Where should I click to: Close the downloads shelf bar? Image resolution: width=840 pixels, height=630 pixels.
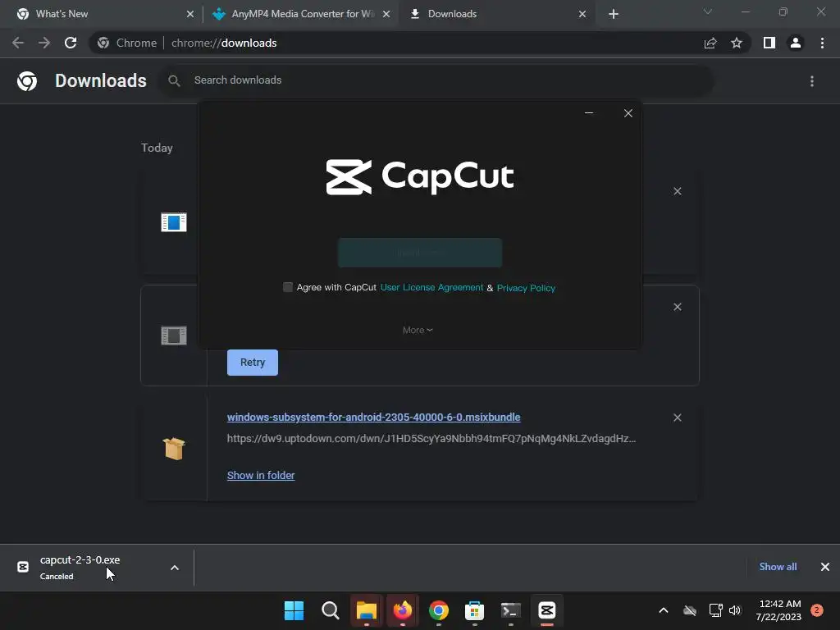825,567
